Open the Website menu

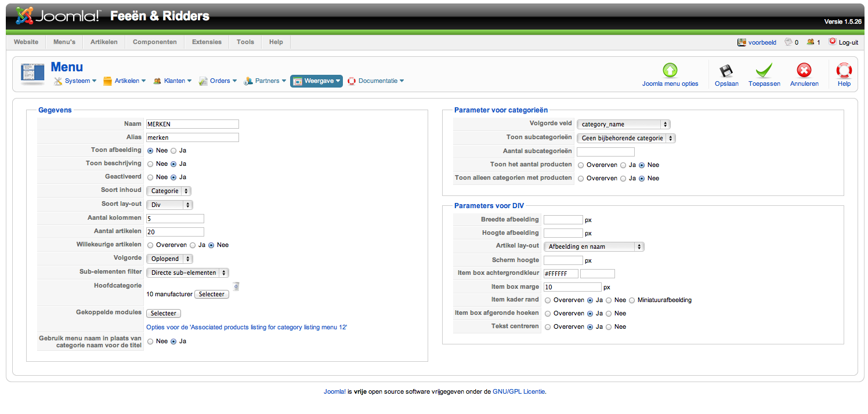pos(26,42)
